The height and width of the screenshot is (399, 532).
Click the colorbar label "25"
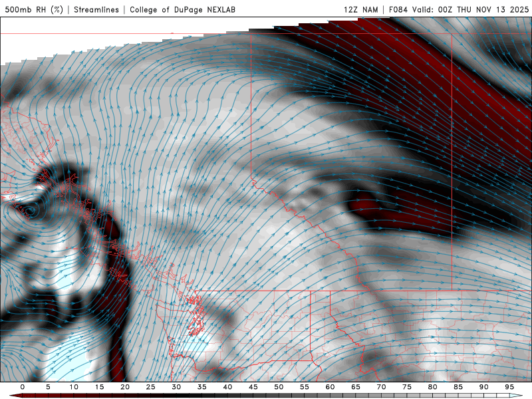[x=151, y=387]
